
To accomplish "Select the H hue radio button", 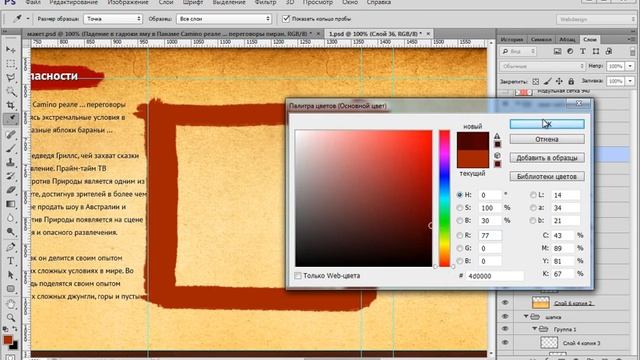I will tap(460, 195).
